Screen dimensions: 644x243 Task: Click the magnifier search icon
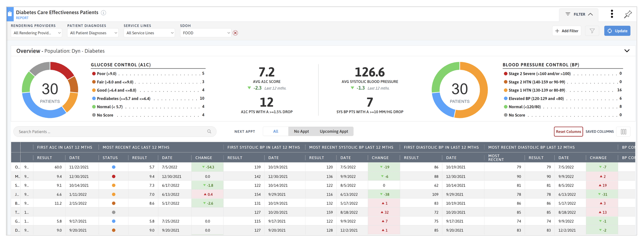[x=209, y=131]
